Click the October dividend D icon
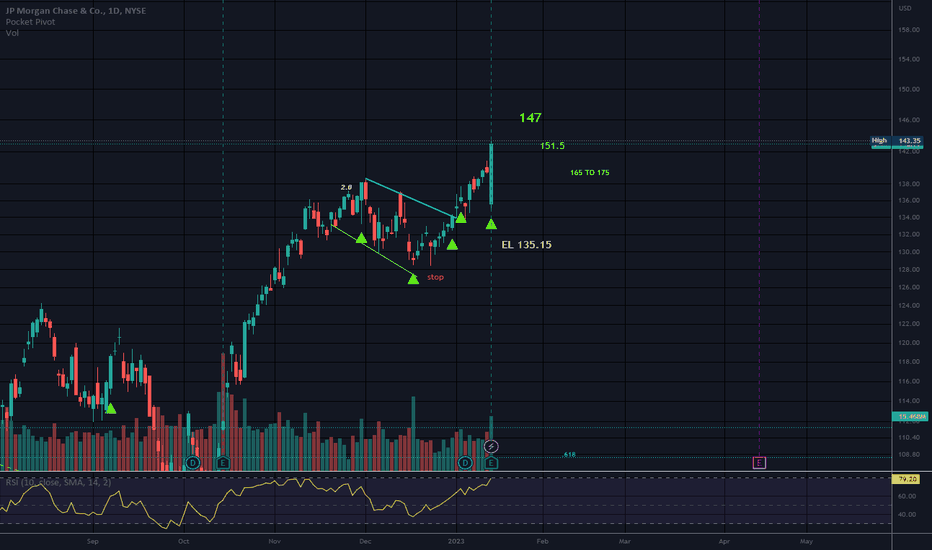Image resolution: width=932 pixels, height=550 pixels. point(193,463)
